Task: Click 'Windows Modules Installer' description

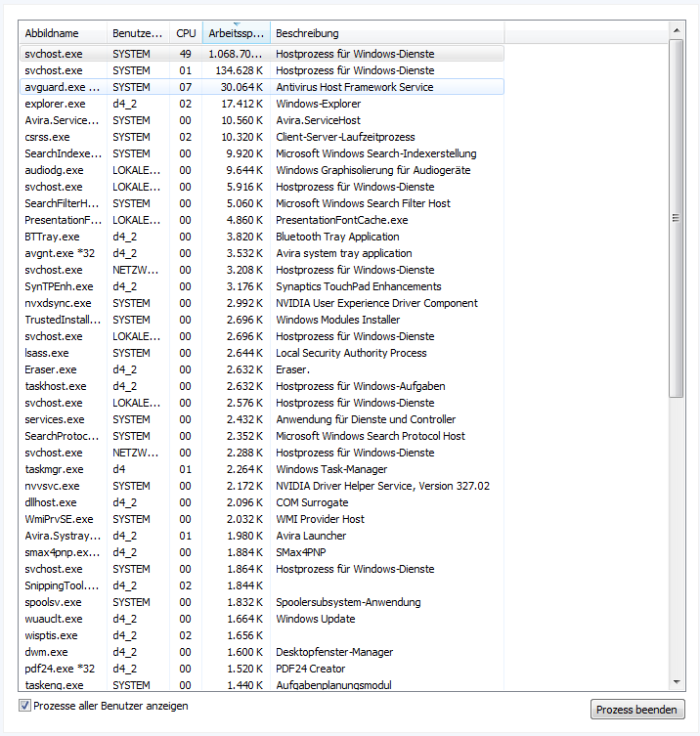Action: [x=338, y=320]
